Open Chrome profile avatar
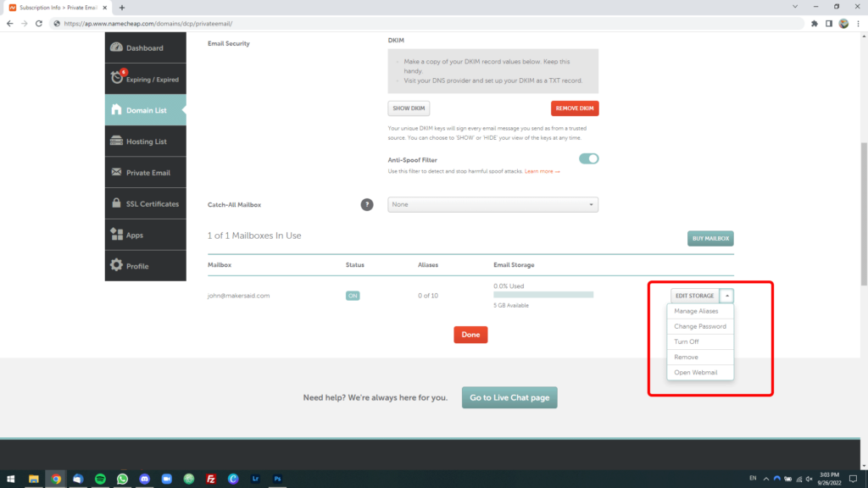 tap(843, 24)
